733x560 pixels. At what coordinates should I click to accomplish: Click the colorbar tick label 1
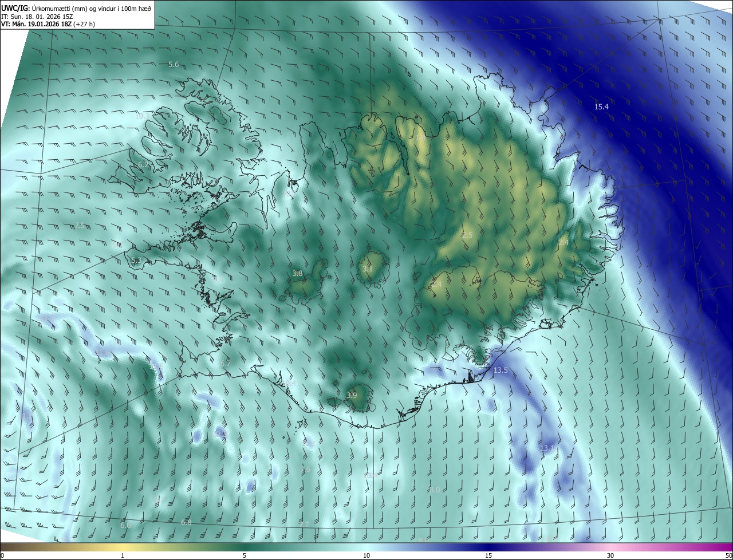(x=123, y=556)
